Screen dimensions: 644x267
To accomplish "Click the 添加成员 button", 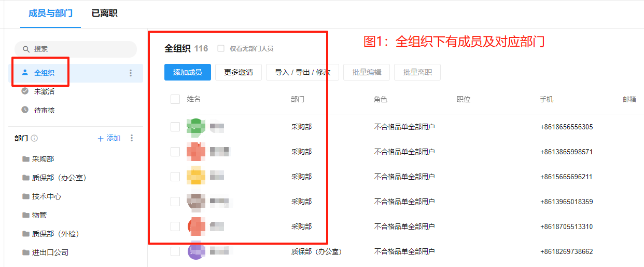I will [x=188, y=72].
